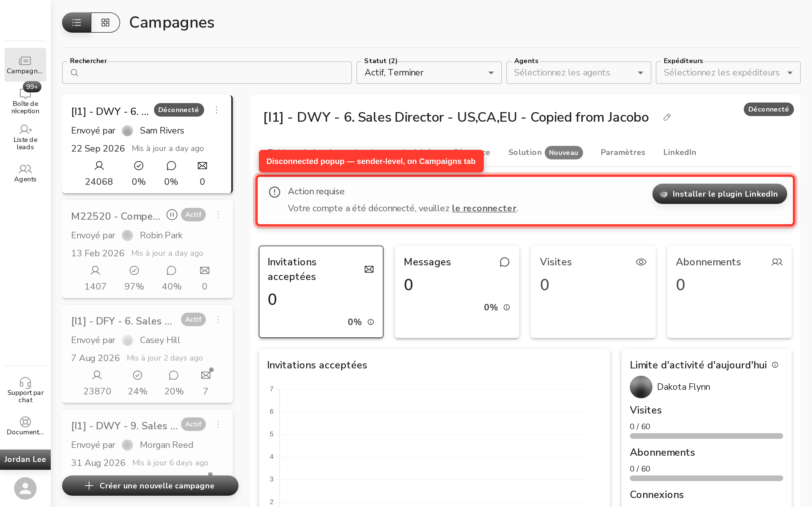Image resolution: width=812 pixels, height=507 pixels.
Task: Open Documentation lifebuoy icon
Action: [25, 422]
